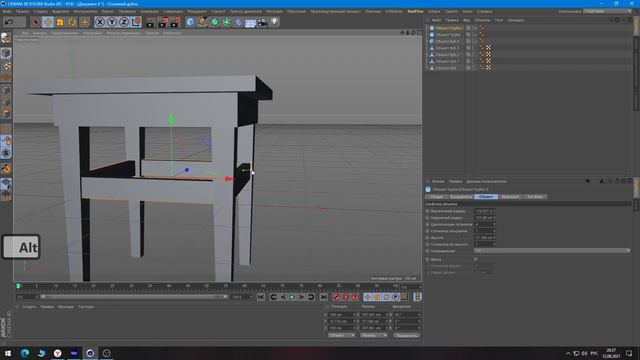
Task: Open the Render Settings icon
Action: click(x=176, y=22)
